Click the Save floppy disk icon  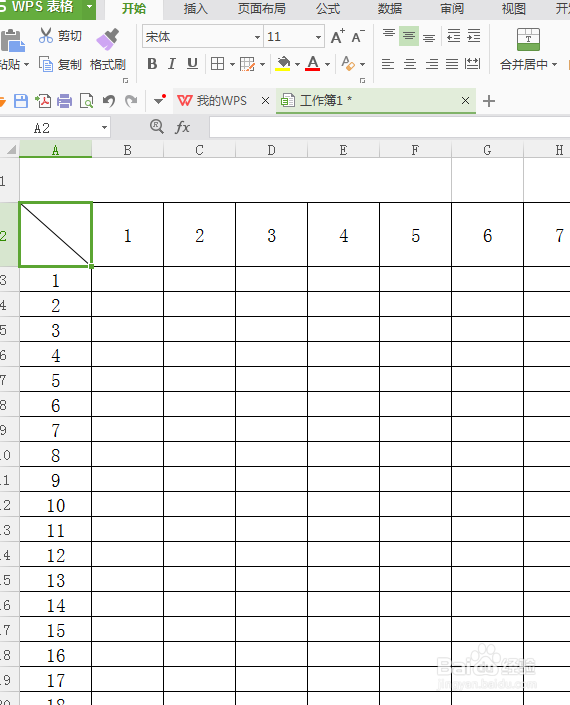[x=21, y=101]
